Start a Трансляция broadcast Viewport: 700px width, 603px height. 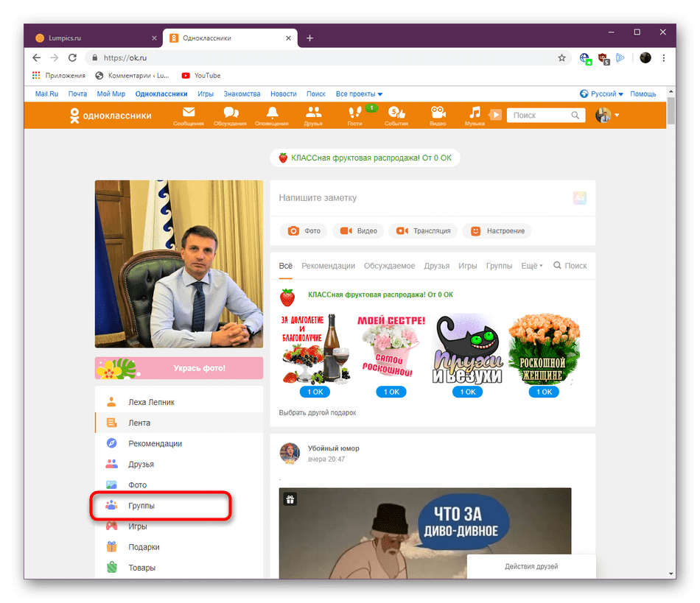click(423, 230)
